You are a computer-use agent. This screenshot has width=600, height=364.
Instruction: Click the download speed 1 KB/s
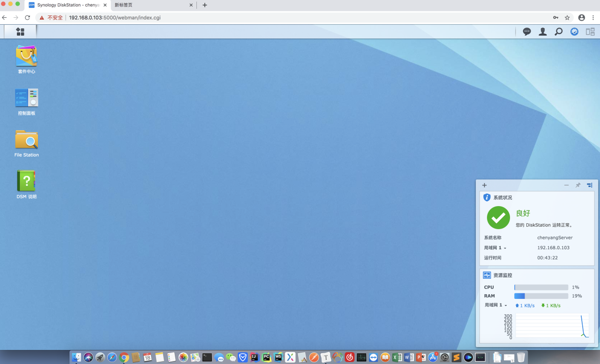point(551,305)
